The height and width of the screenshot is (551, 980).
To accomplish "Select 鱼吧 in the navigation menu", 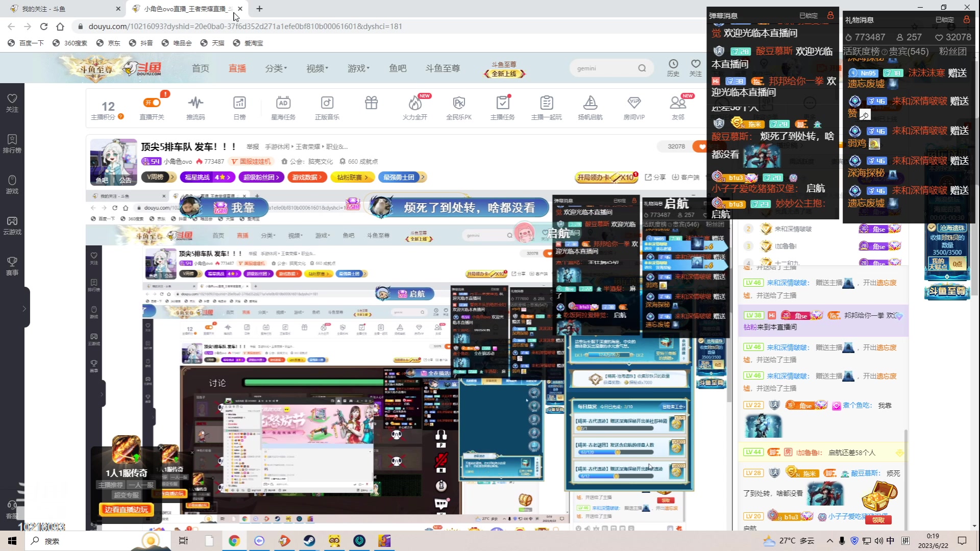I will [398, 68].
